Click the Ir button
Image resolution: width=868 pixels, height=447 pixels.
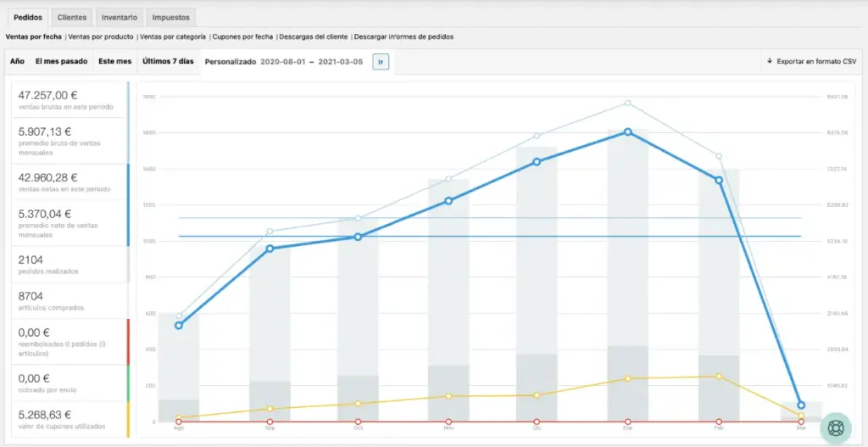coord(381,62)
